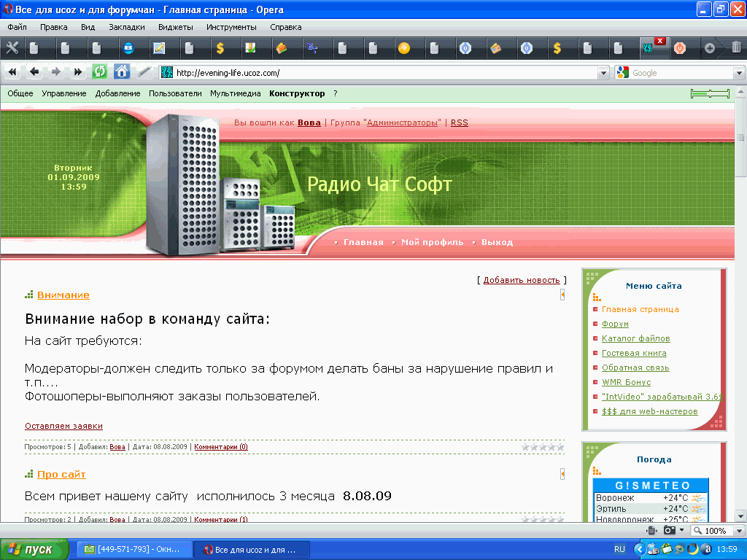Open a new tab with the plus icon
The height and width of the screenshot is (560, 747).
pos(709,48)
